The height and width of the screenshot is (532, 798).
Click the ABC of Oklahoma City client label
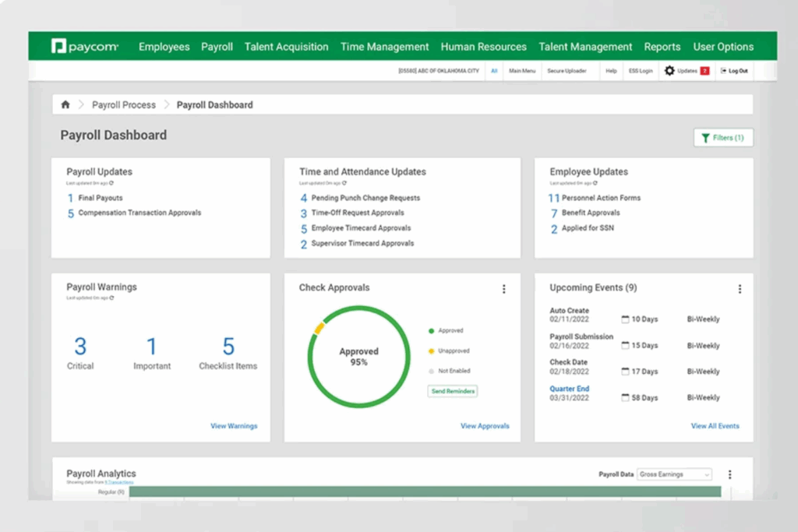(x=438, y=71)
